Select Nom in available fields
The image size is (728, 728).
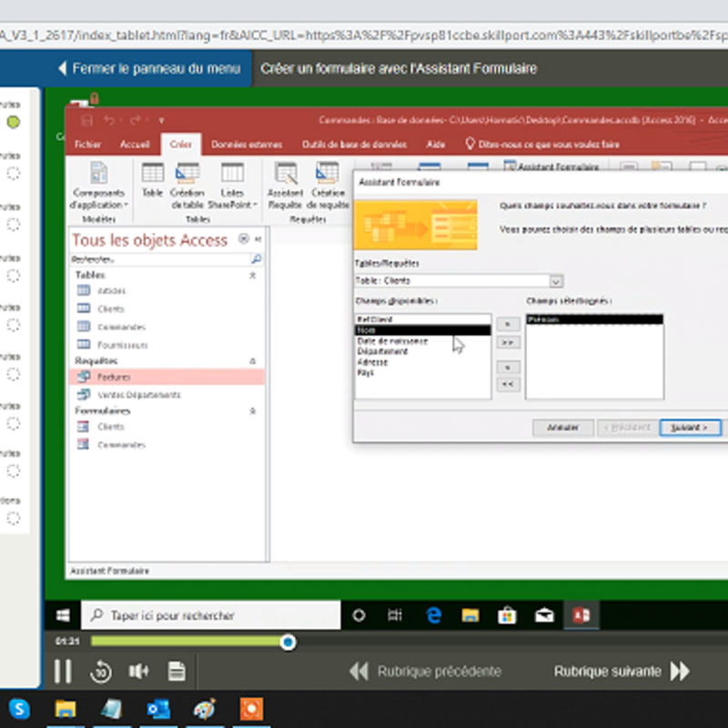[423, 330]
